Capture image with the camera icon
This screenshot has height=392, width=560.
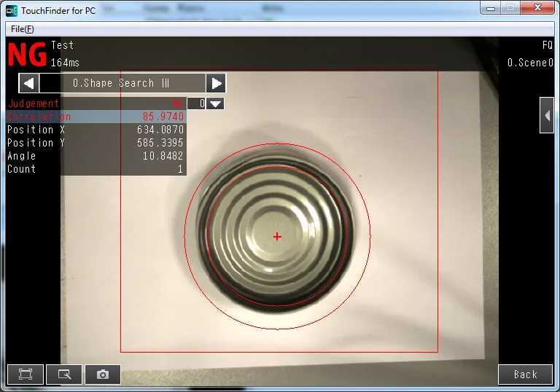point(103,375)
